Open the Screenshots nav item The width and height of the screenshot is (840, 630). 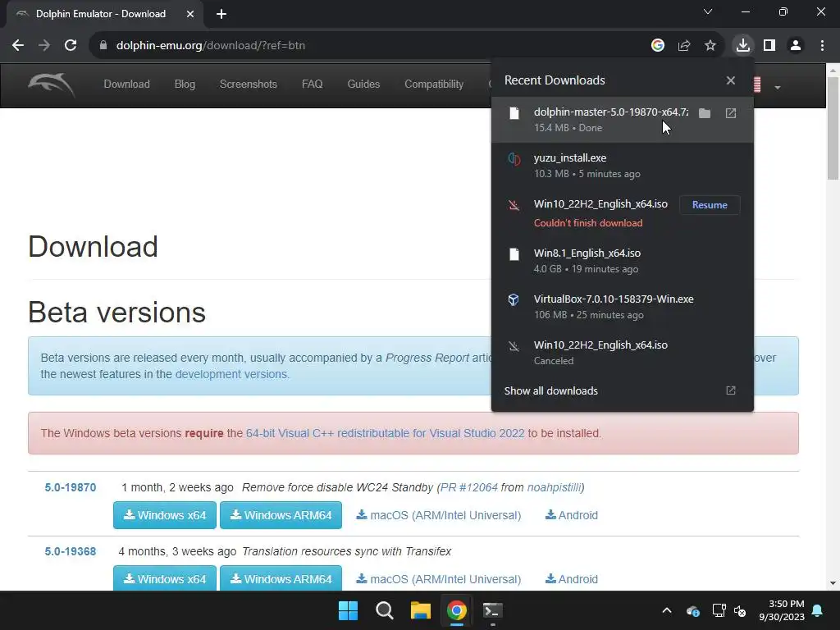248,84
